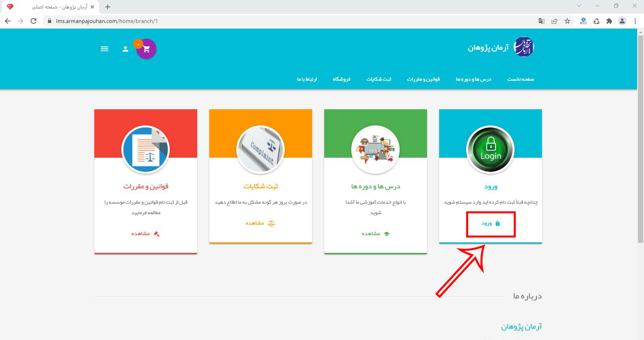Screen dimensions: 644x340
Task: Click the courses illustration circle image
Action: click(x=375, y=150)
